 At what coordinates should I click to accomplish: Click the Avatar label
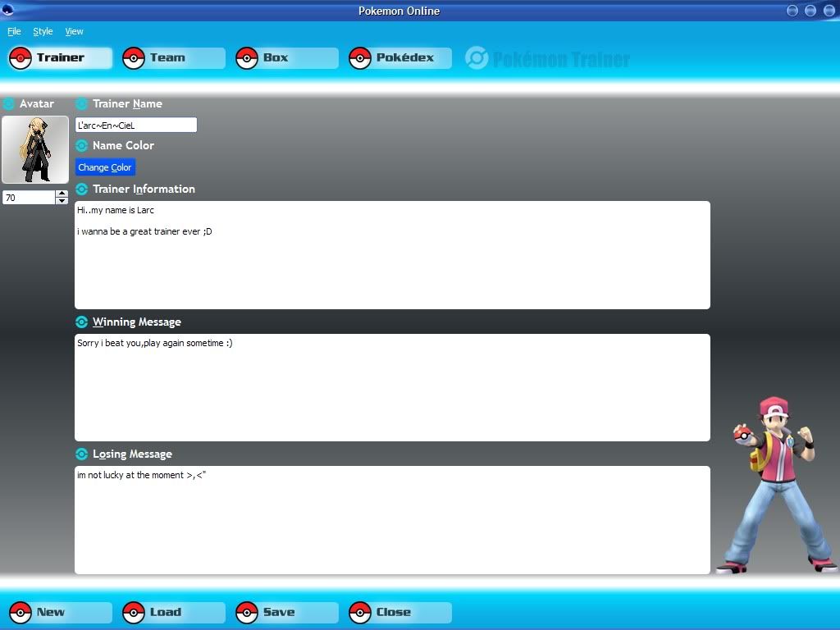tap(36, 104)
